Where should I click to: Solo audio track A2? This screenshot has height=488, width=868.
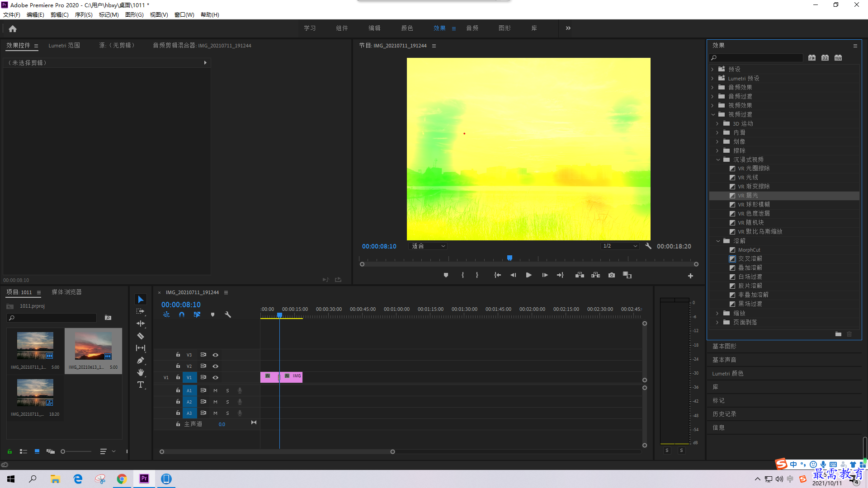coord(227,402)
